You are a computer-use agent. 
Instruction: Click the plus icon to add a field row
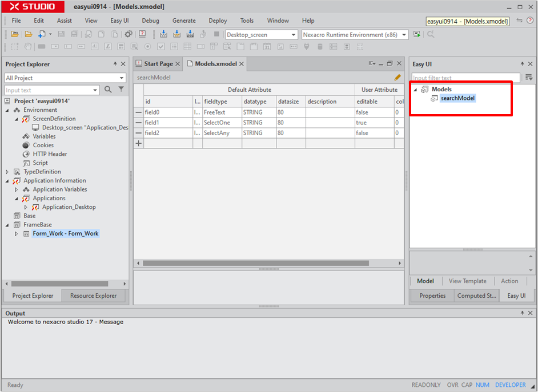(139, 143)
